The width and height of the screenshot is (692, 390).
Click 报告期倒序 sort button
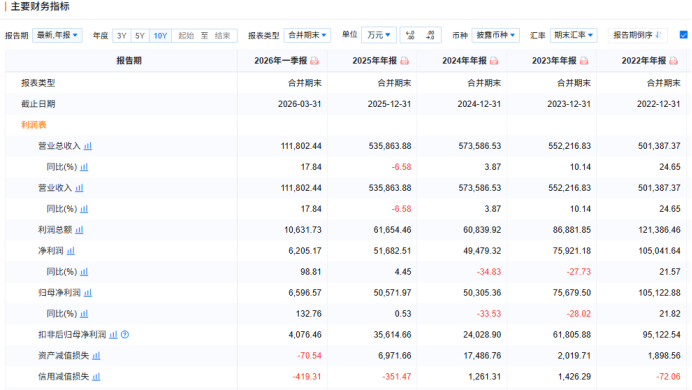pyautogui.click(x=638, y=35)
